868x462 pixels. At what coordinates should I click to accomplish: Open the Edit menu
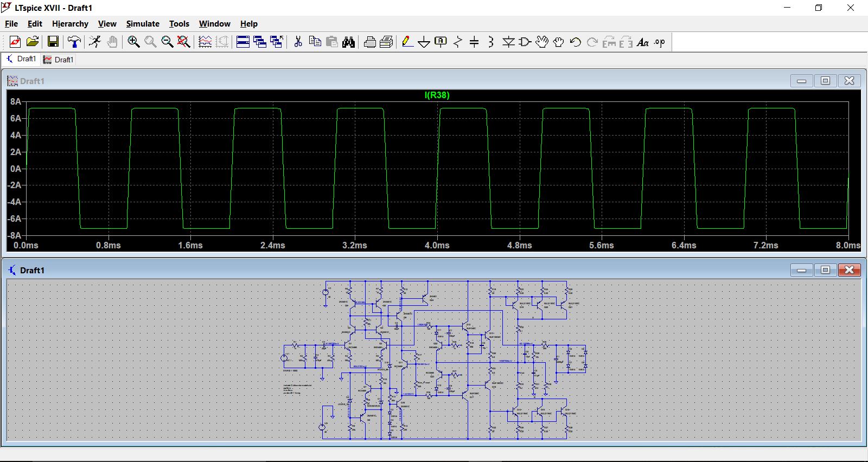coord(35,24)
